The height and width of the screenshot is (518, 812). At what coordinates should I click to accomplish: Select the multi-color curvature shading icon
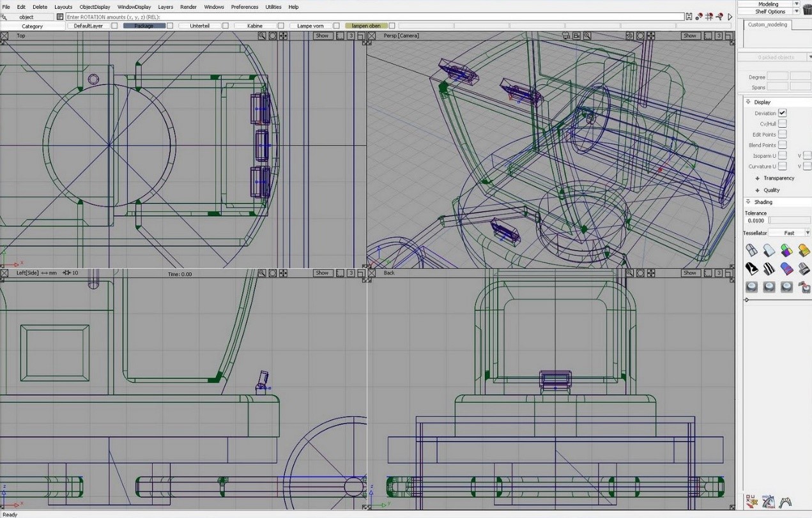coord(786,250)
